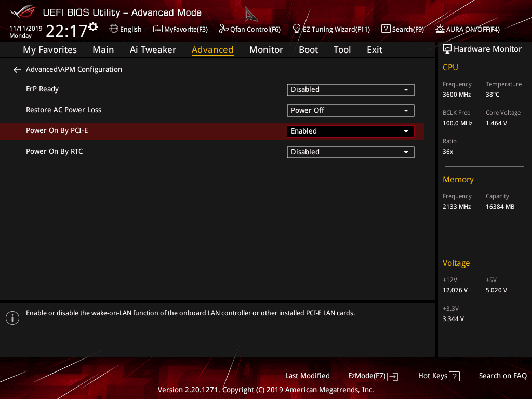The image size is (532, 399).
Task: Click the info icon beside the help text
Action: pos(12,318)
